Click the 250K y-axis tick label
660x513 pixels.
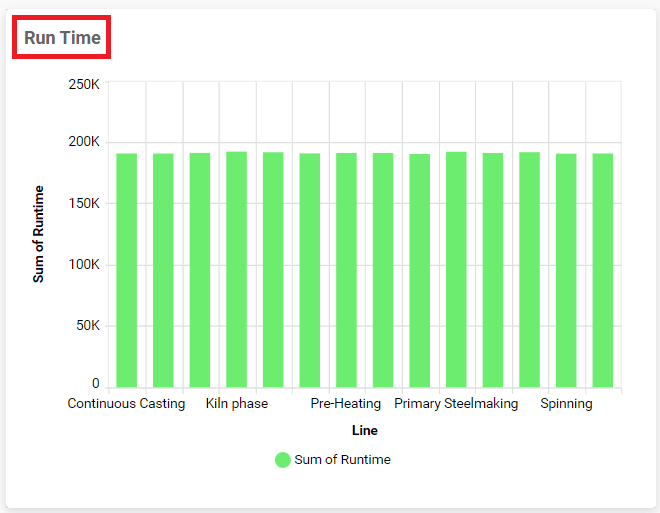pyautogui.click(x=83, y=84)
